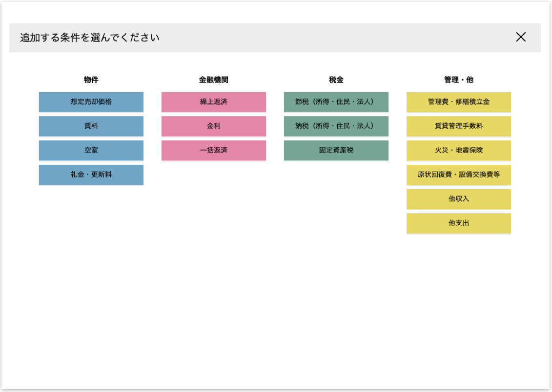Select the 管理費・修繕積立金 condition
The image size is (552, 392).
459,102
